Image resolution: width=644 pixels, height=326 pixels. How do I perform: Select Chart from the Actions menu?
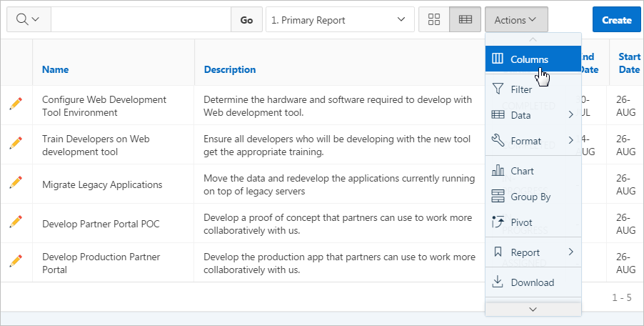522,171
